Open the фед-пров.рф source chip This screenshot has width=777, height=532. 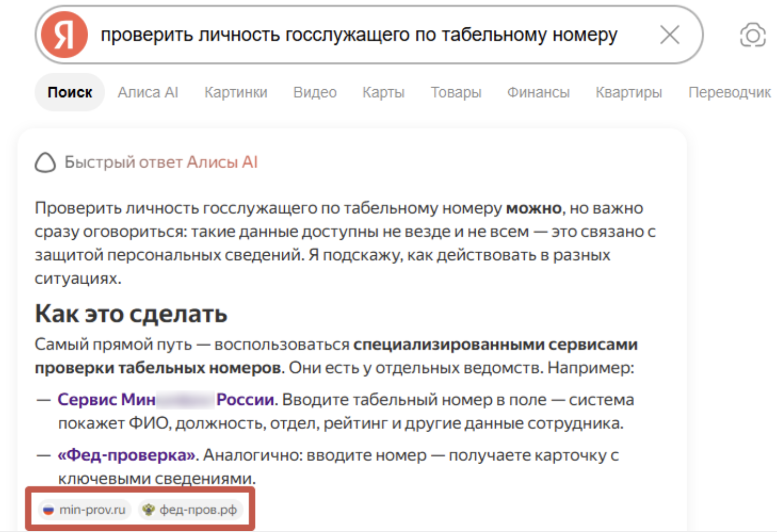point(191,510)
